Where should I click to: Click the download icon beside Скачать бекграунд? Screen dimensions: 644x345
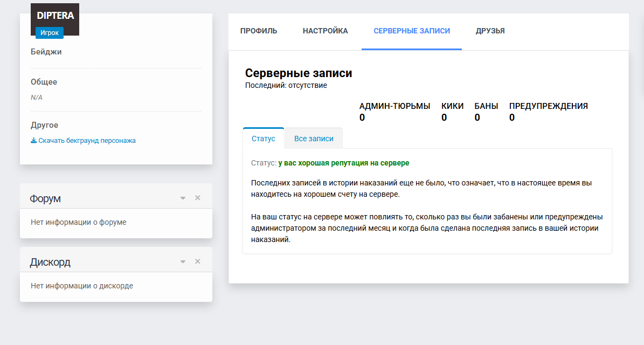click(33, 141)
